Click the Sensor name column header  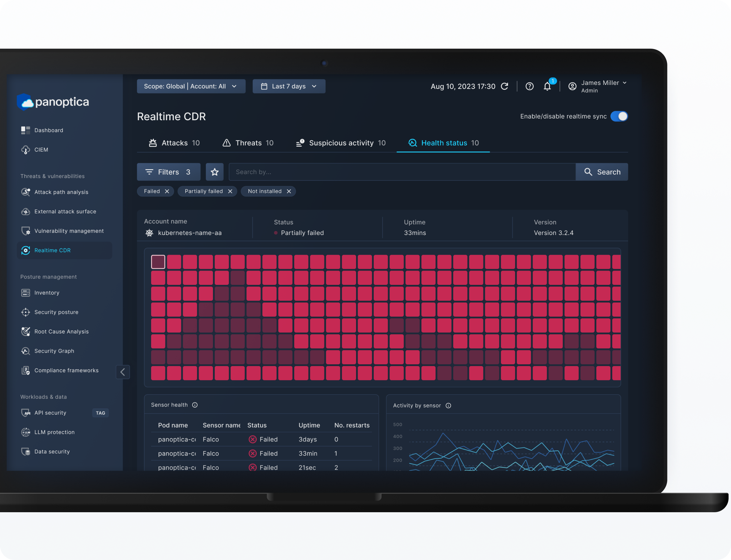point(221,425)
